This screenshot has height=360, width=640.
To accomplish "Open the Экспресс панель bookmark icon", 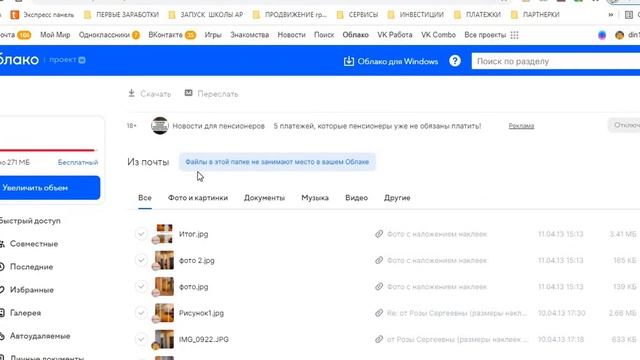I will tap(15, 15).
